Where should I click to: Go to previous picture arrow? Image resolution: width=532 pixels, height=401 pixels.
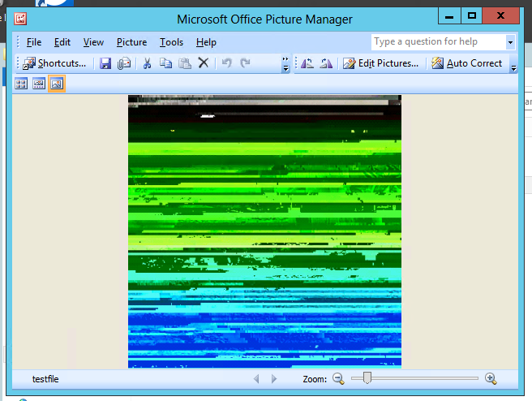click(x=256, y=378)
